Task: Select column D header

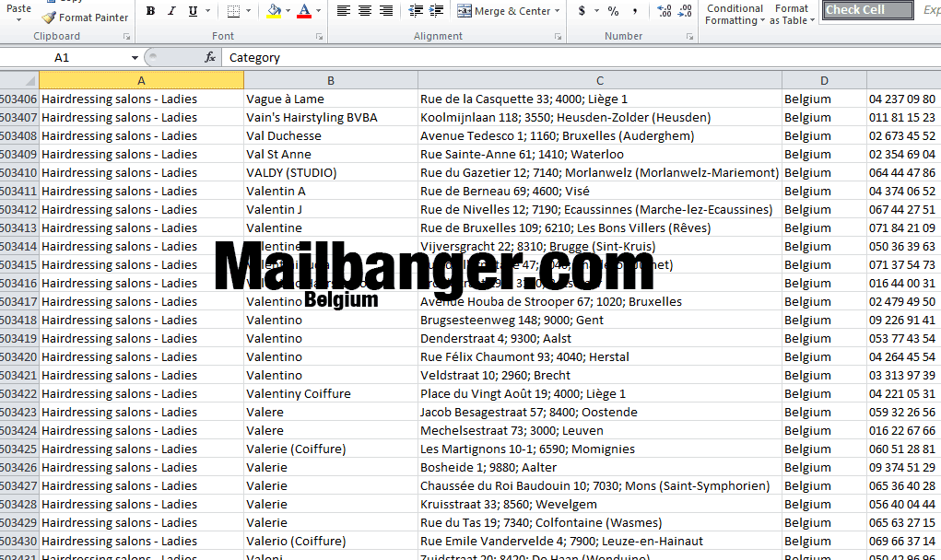Action: (824, 80)
